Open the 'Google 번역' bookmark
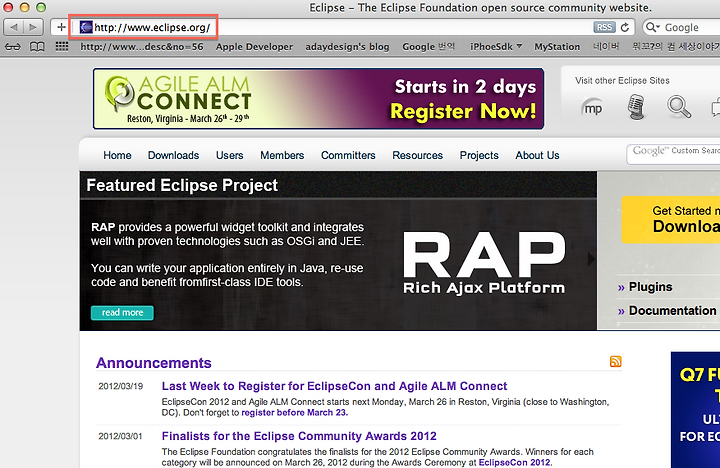The image size is (720, 468). [x=428, y=47]
